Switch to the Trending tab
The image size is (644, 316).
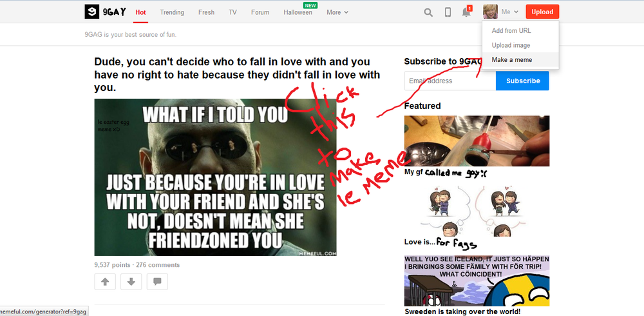(172, 12)
